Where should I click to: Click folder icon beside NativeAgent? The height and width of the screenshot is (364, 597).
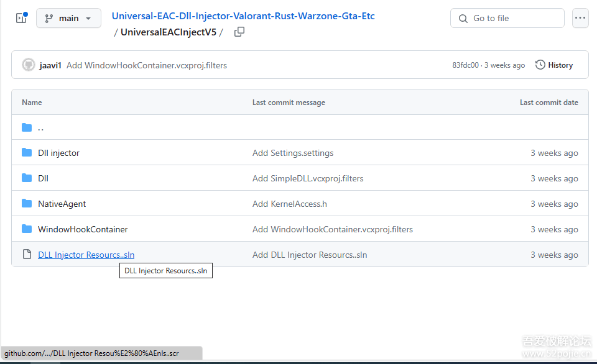pyautogui.click(x=27, y=204)
